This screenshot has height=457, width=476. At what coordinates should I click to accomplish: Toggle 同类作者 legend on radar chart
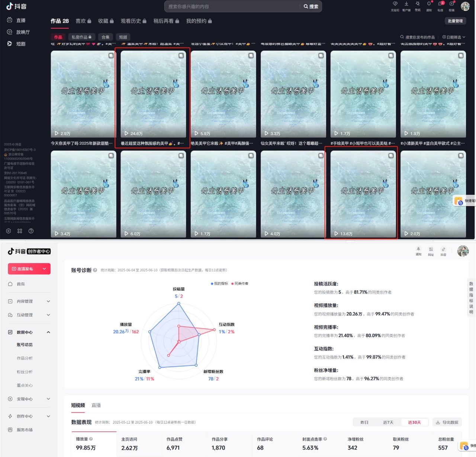pos(240,284)
